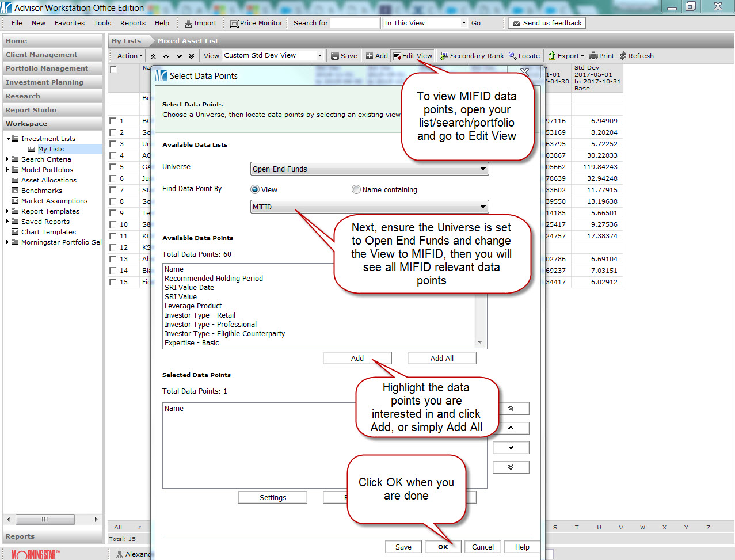Image resolution: width=735 pixels, height=560 pixels.
Task: Click the Print icon
Action: [x=593, y=56]
